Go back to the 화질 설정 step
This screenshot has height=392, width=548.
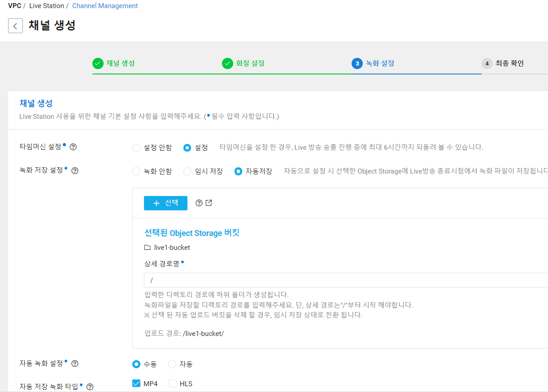pos(227,63)
